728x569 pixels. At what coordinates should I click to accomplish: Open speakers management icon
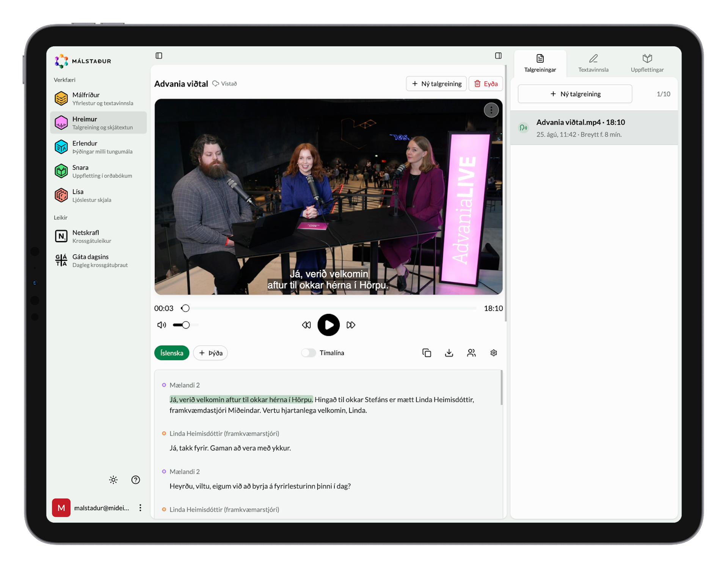point(471,353)
